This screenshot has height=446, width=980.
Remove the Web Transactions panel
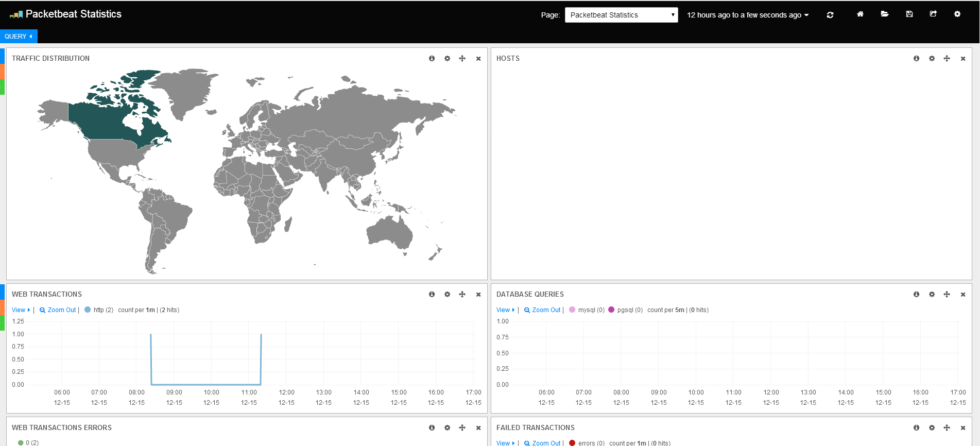[x=478, y=295]
